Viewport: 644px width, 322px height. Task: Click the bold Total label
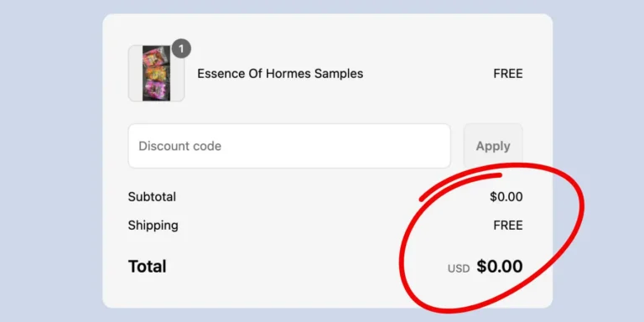pos(147,267)
